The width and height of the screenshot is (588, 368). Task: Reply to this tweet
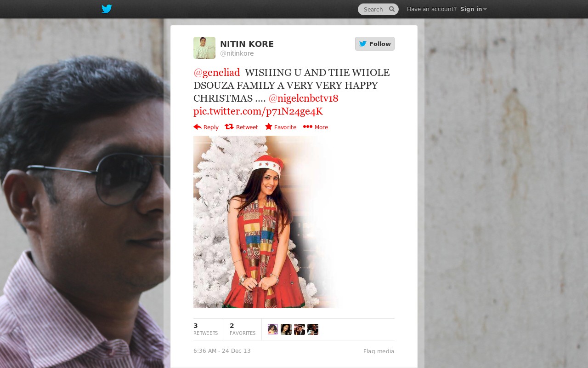pyautogui.click(x=206, y=127)
